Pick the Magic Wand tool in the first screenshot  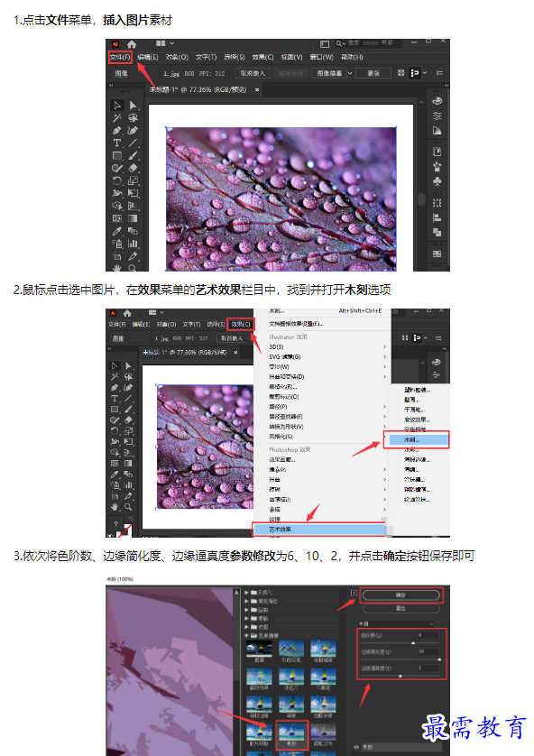117,117
